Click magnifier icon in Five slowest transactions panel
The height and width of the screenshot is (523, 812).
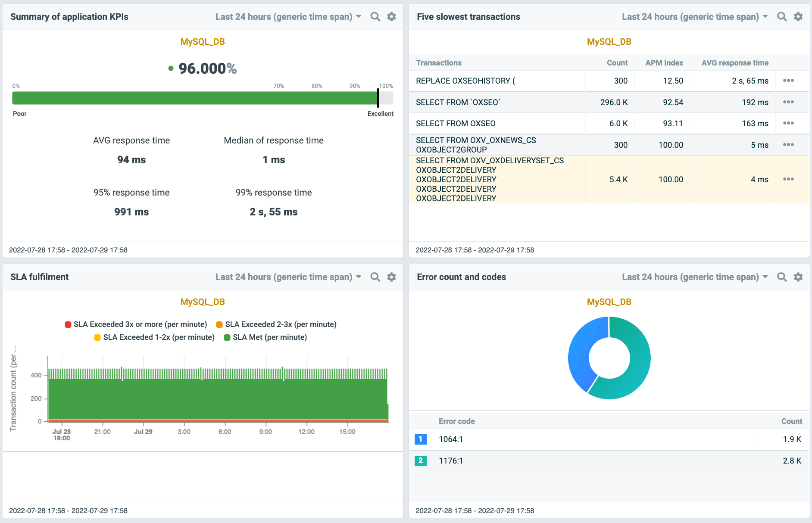pos(781,17)
